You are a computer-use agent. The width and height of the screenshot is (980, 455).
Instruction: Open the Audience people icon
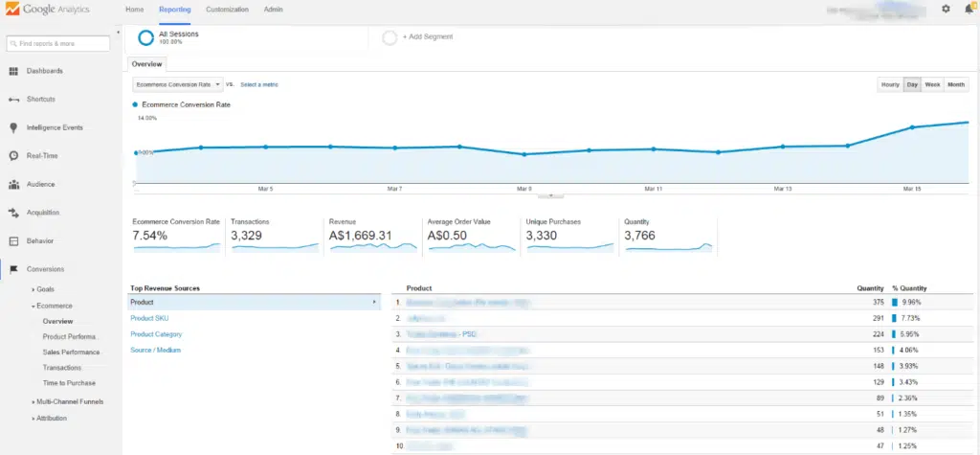14,184
